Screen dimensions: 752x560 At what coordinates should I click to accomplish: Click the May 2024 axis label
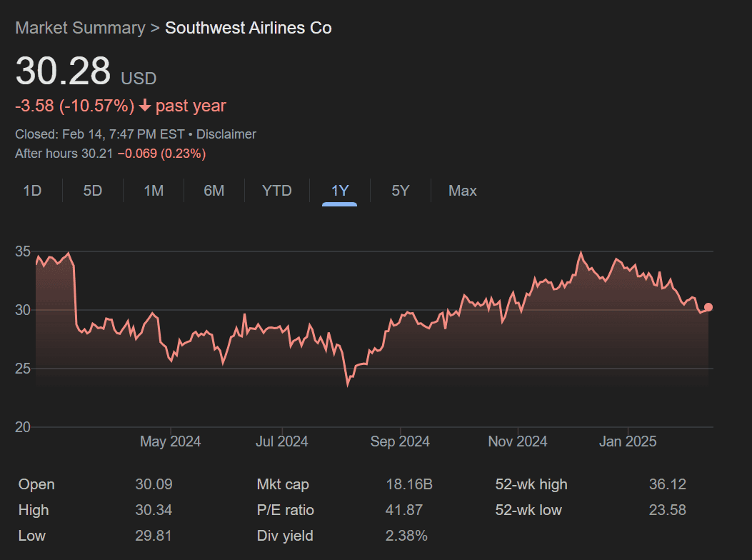[x=170, y=441]
